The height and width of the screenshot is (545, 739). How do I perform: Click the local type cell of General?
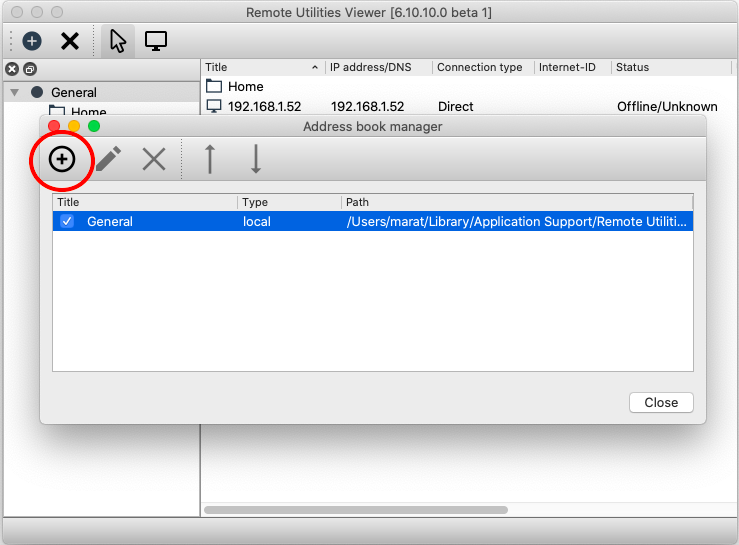pos(257,221)
